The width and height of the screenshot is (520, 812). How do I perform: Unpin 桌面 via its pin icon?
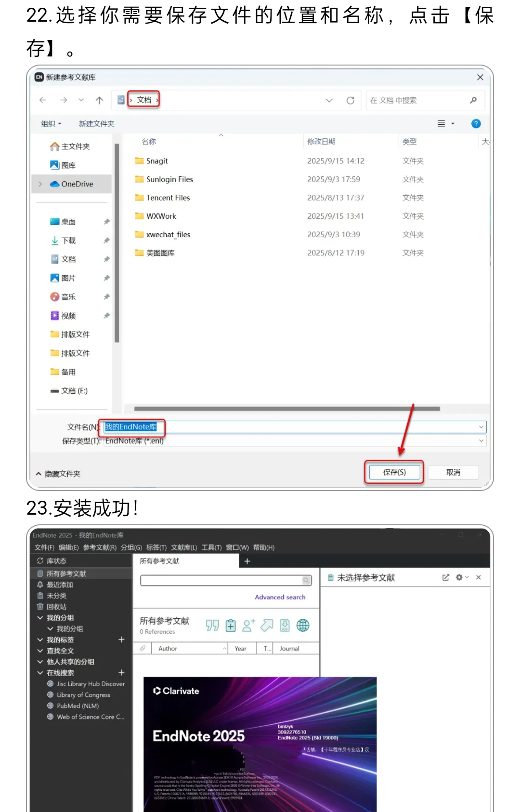tap(106, 222)
